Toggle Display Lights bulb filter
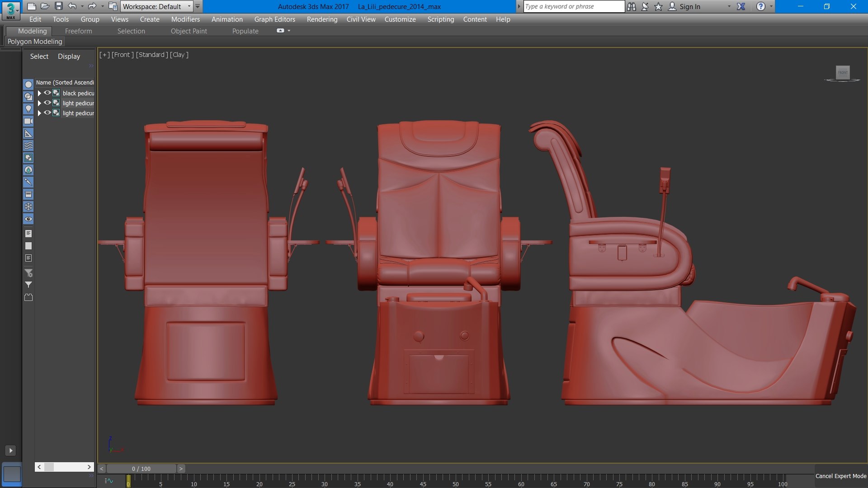The height and width of the screenshot is (488, 868). (28, 109)
